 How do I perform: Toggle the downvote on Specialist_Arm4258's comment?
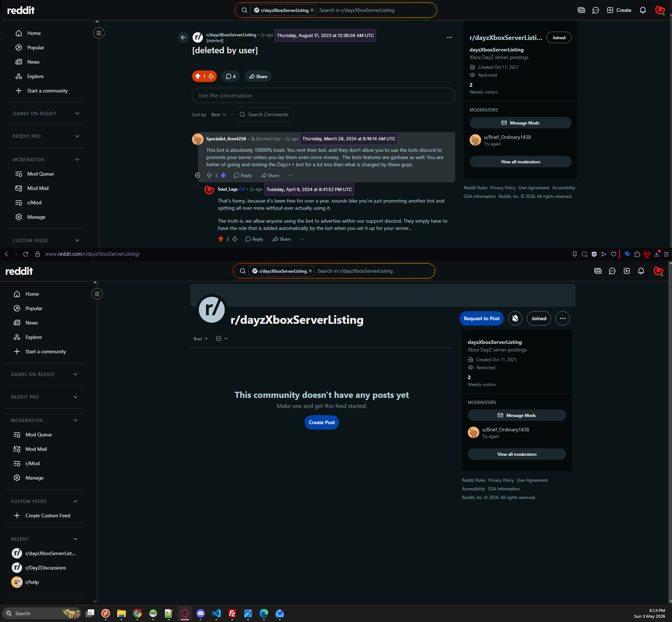coord(223,175)
